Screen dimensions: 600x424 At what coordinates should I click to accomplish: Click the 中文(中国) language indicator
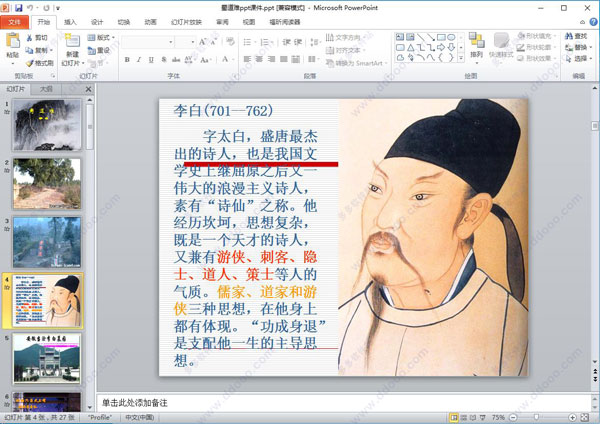coord(140,417)
